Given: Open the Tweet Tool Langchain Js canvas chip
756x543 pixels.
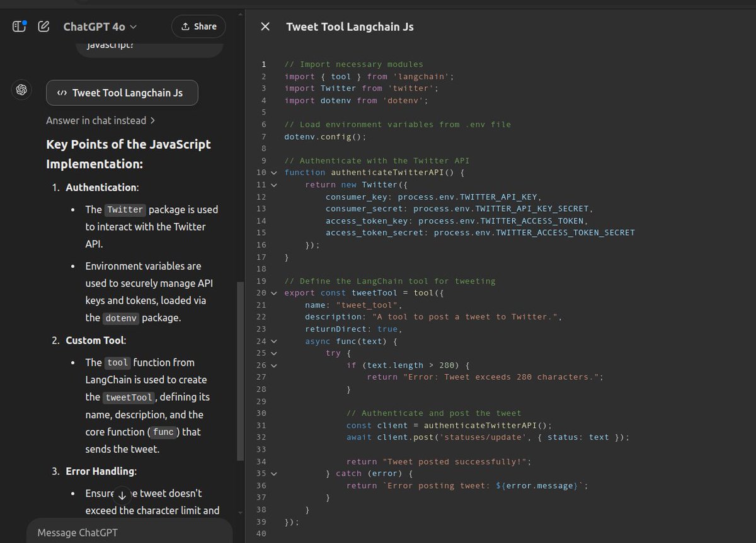Looking at the screenshot, I should pos(122,93).
